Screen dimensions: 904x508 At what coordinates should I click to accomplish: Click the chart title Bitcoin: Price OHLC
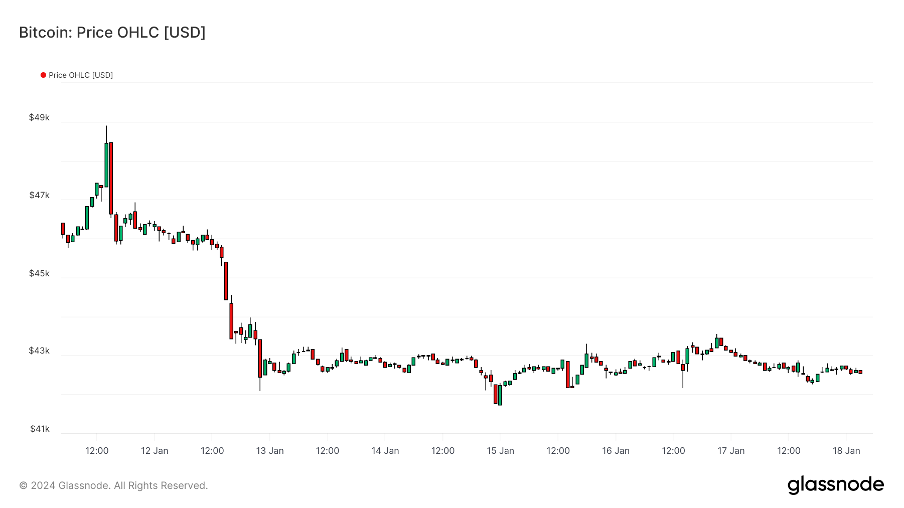click(x=112, y=33)
